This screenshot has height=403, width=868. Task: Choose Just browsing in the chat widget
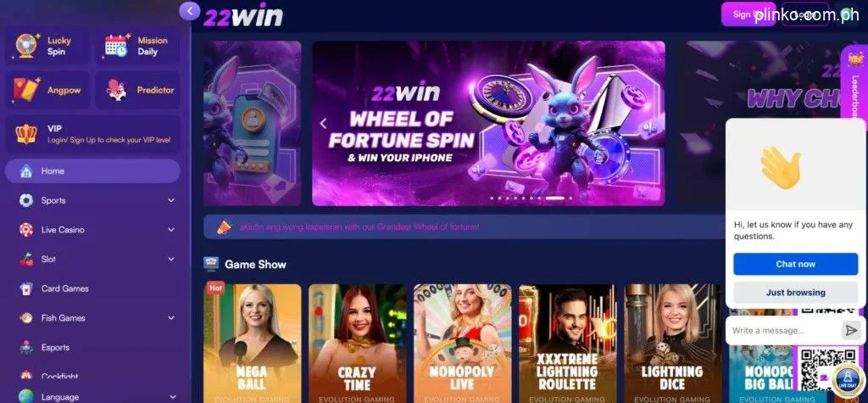(795, 292)
